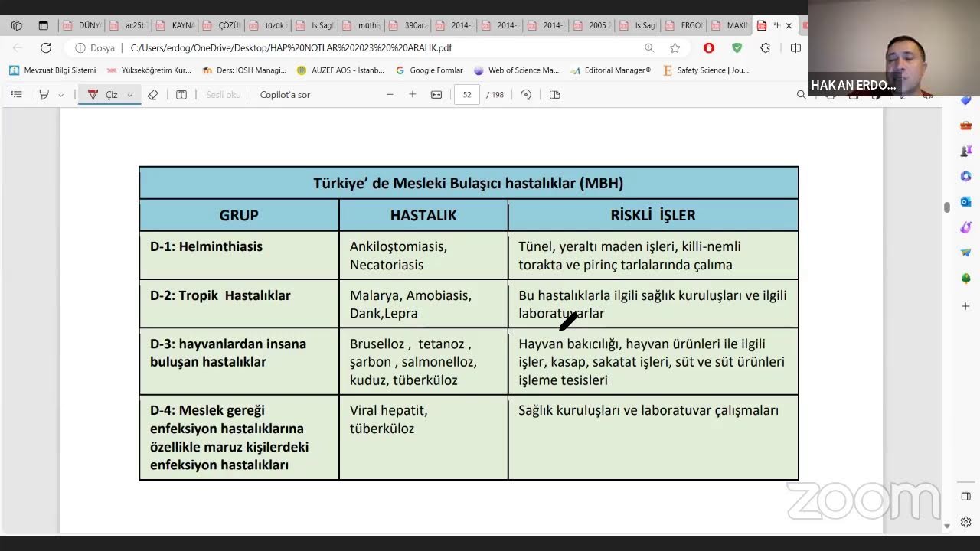Viewport: 980px width, 551px height.
Task: Click the scrollbar down arrow
Action: pyautogui.click(x=947, y=527)
